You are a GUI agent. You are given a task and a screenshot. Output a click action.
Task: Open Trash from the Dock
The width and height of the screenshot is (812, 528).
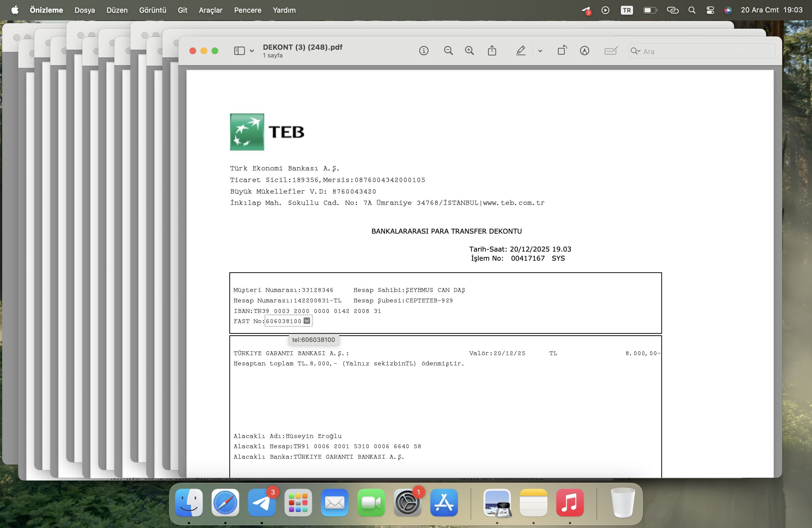pos(623,502)
